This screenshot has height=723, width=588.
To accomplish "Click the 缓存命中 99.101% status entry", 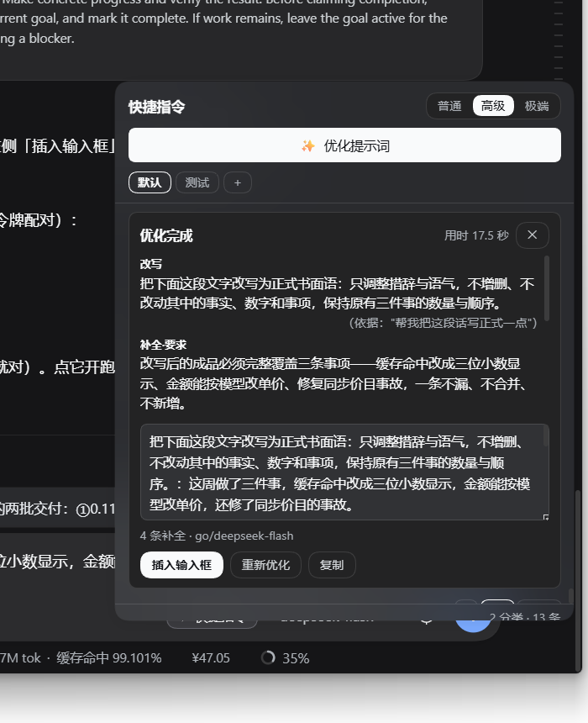I will click(x=109, y=658).
